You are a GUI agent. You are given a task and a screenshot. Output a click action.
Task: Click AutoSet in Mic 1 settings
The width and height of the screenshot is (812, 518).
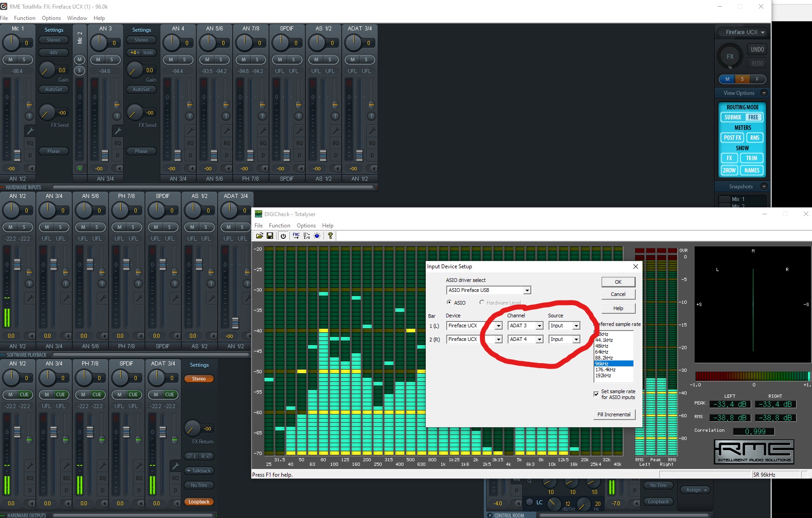(54, 89)
